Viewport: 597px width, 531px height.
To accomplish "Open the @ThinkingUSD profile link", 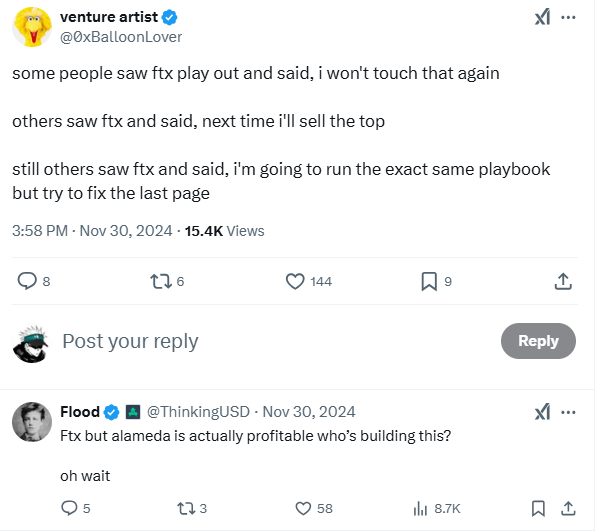I will point(198,411).
